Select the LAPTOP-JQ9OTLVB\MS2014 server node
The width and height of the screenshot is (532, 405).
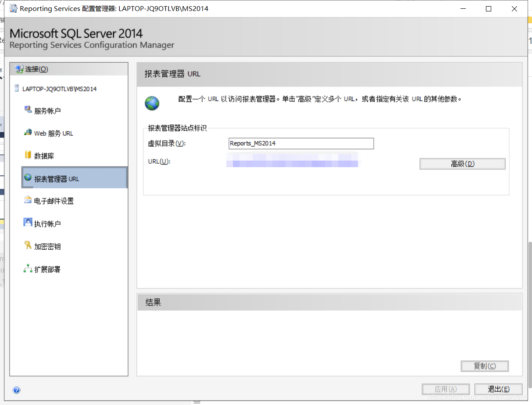coord(59,89)
